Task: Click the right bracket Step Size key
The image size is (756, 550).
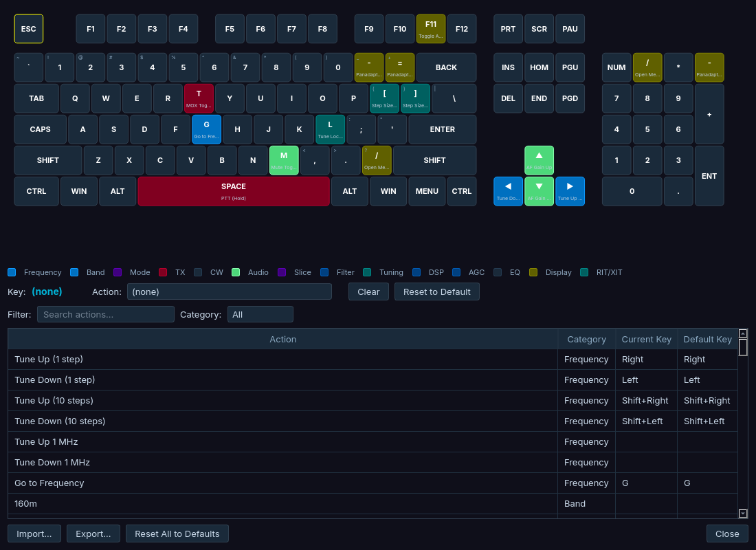Action: [415, 98]
